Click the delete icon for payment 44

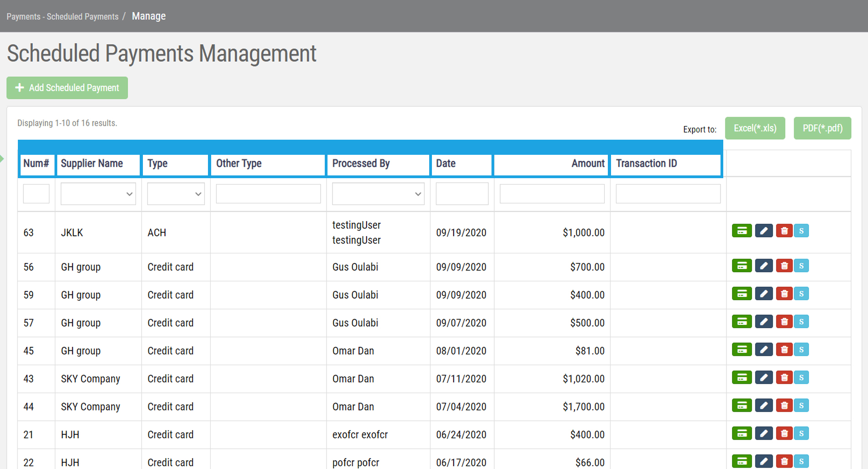[x=784, y=405]
